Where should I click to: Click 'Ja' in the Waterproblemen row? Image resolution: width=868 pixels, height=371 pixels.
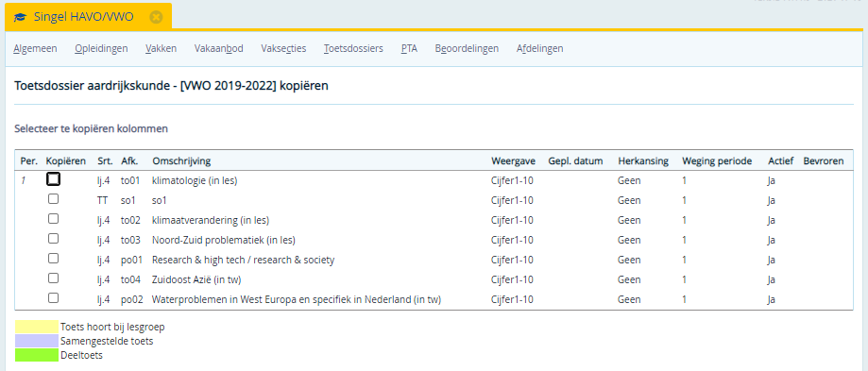(x=771, y=299)
